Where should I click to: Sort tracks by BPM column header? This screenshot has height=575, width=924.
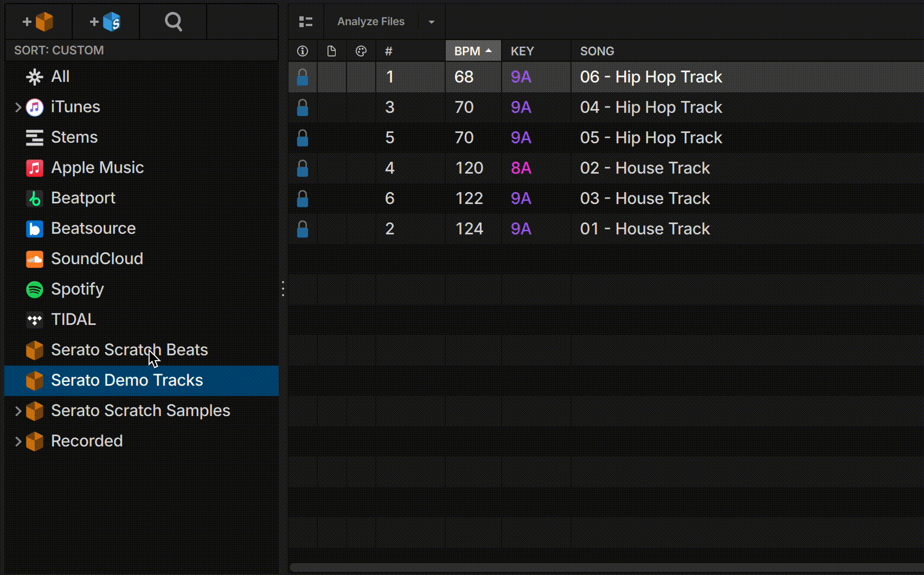[473, 51]
